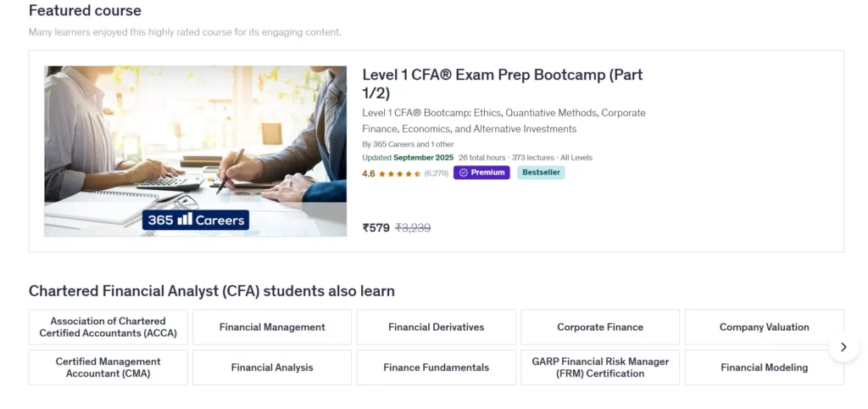Image resolution: width=868 pixels, height=409 pixels.
Task: Select the ACCA topic button
Action: point(108,327)
